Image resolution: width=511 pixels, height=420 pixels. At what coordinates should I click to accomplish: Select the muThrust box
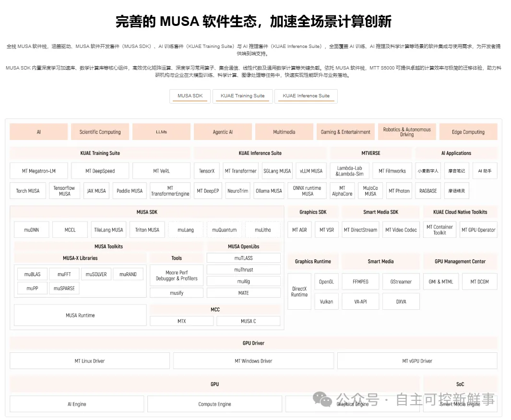[243, 270]
